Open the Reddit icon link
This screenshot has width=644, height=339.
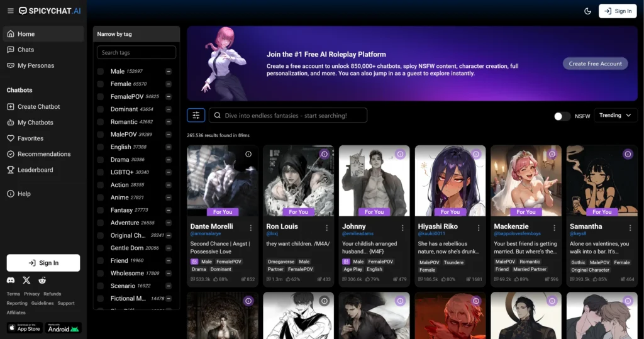42,280
